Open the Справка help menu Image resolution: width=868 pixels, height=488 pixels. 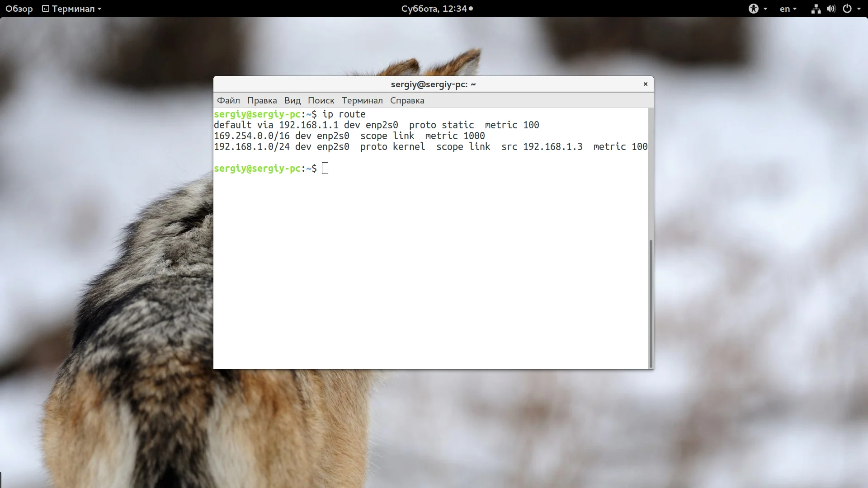[407, 100]
